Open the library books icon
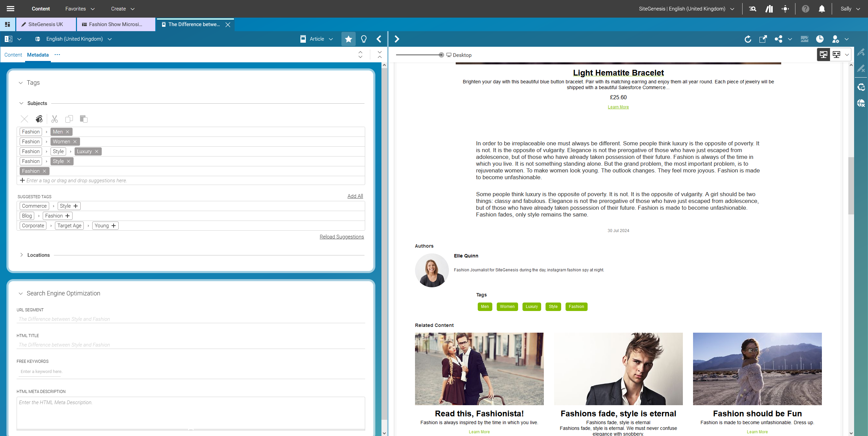 coord(769,9)
